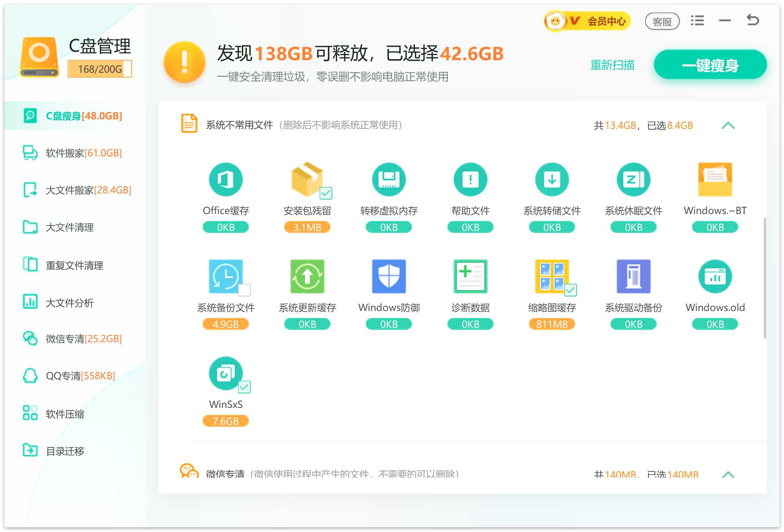The image size is (784, 532).
Task: Click the 811MB size badge
Action: coord(552,324)
